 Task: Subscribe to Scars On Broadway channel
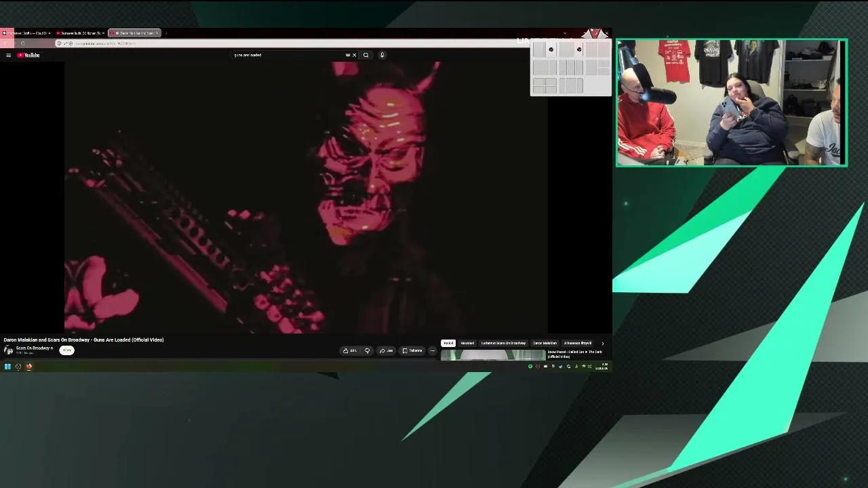66,350
